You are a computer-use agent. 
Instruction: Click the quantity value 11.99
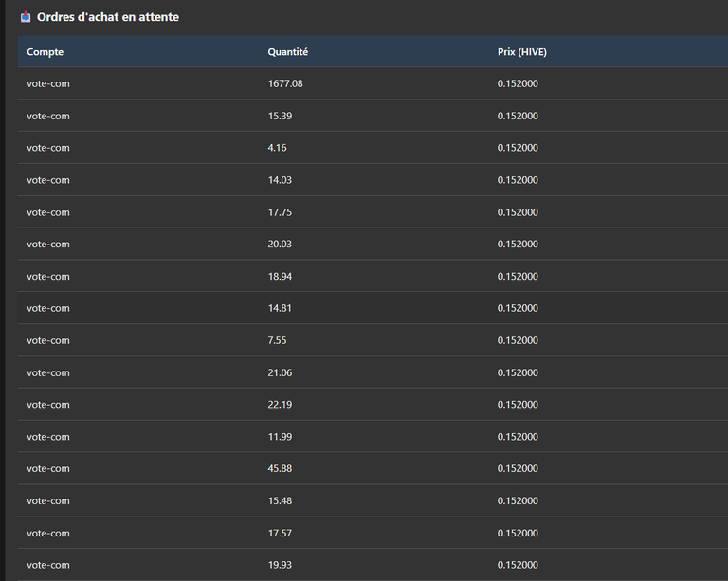point(280,437)
